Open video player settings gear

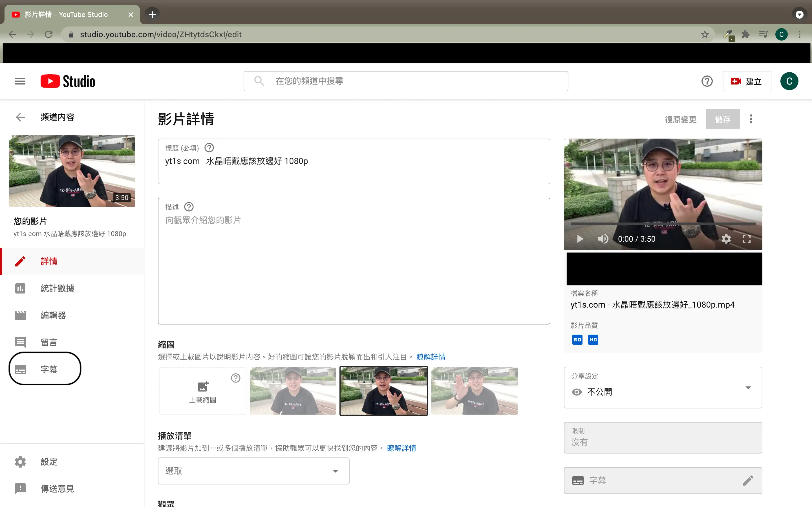tap(726, 239)
